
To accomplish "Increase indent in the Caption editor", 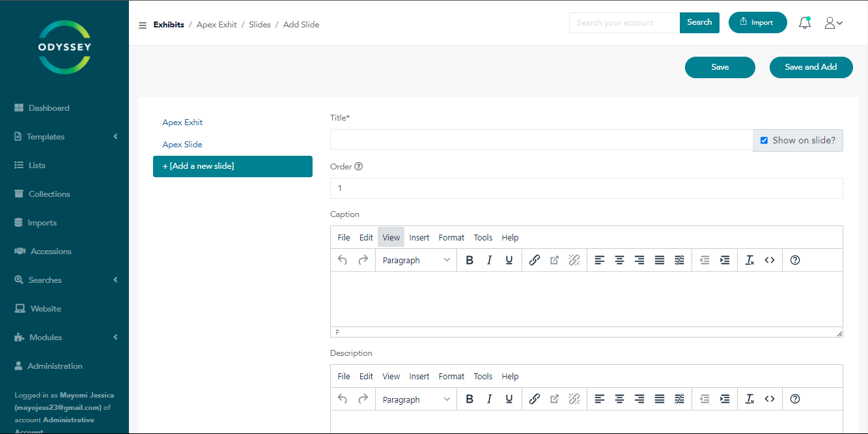I will (725, 260).
